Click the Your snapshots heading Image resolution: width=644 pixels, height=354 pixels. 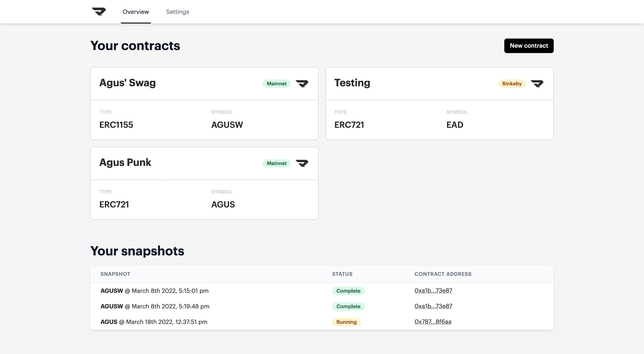tap(137, 251)
